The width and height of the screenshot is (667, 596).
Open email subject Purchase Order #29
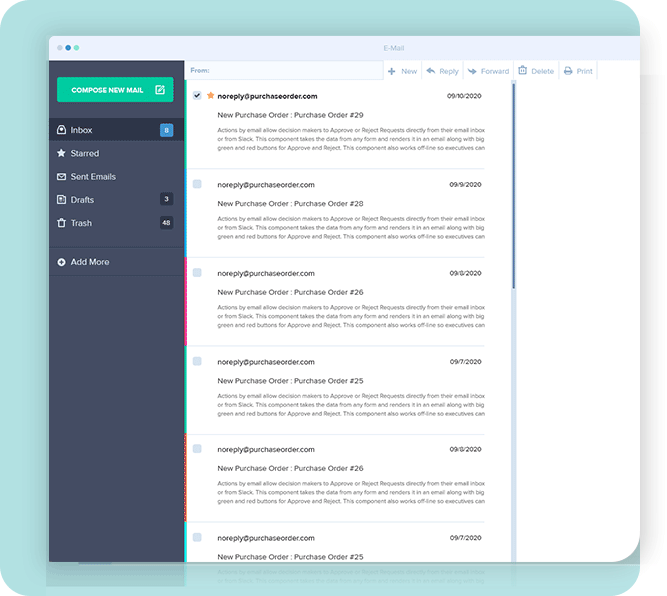point(290,115)
